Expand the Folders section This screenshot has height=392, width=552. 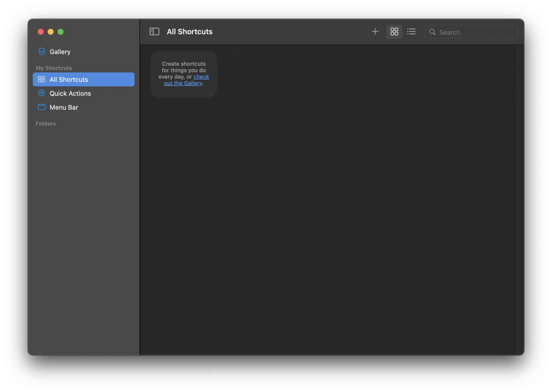46,124
